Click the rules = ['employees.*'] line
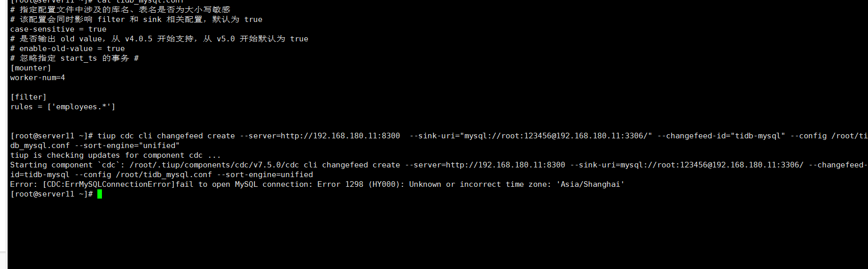868x269 pixels. (x=63, y=107)
